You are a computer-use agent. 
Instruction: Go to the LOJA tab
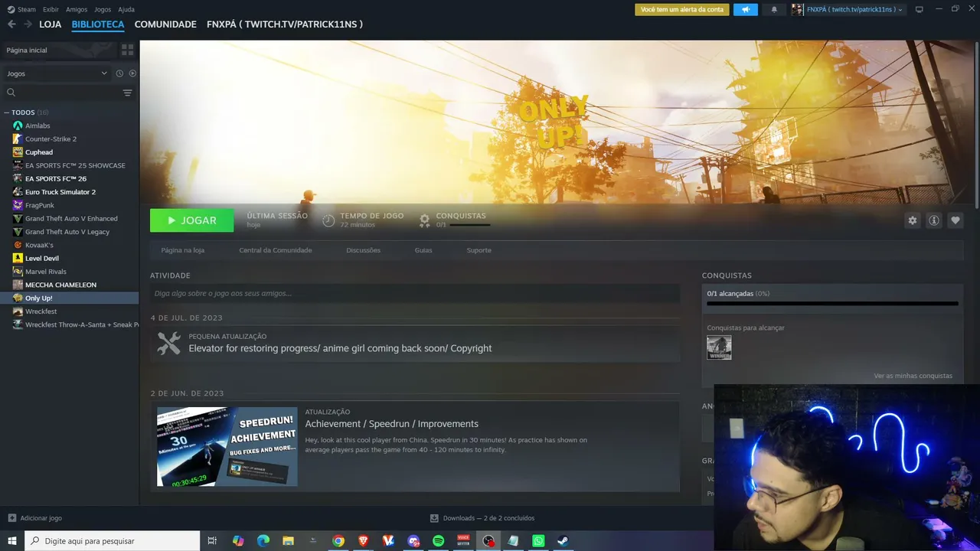pyautogui.click(x=51, y=24)
